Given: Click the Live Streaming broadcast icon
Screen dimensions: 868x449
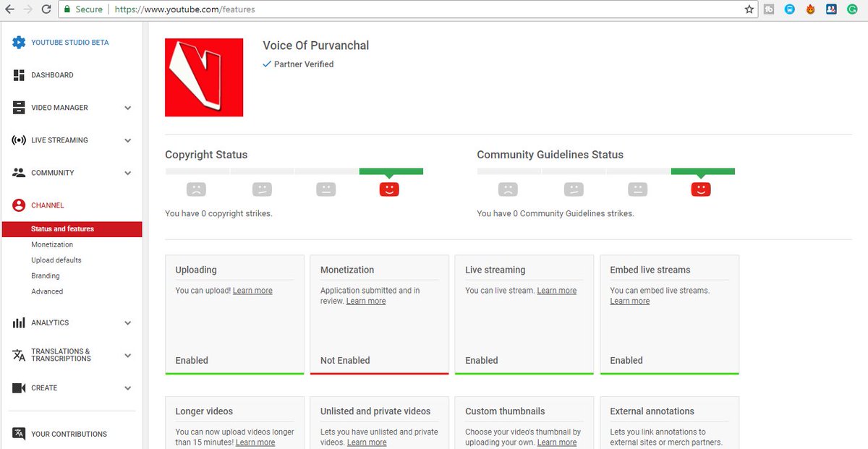Looking at the screenshot, I should (x=19, y=140).
